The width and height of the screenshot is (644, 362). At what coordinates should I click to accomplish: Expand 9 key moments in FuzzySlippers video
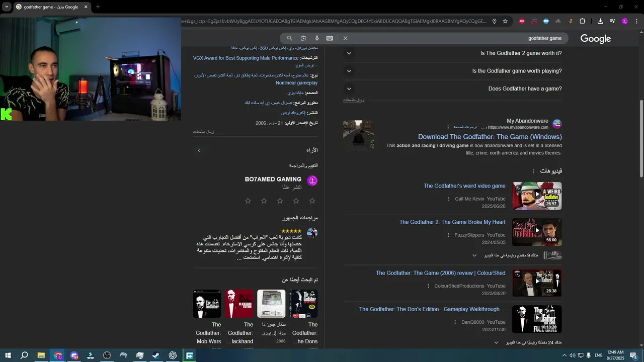tap(474, 255)
